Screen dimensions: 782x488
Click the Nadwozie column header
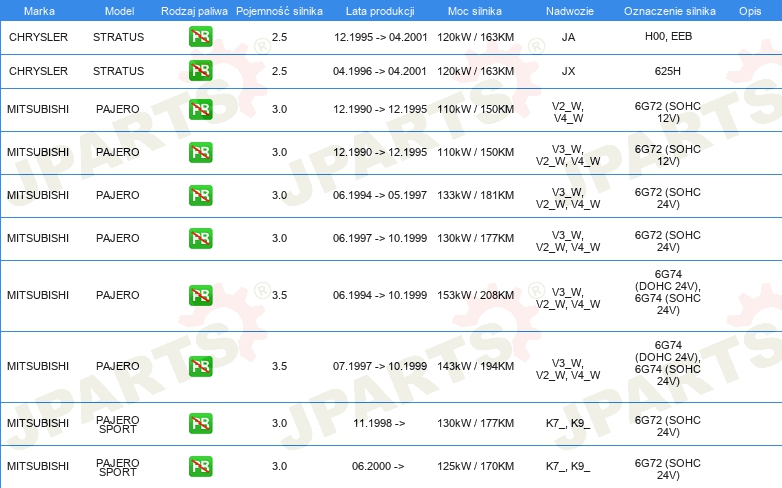[x=570, y=11]
